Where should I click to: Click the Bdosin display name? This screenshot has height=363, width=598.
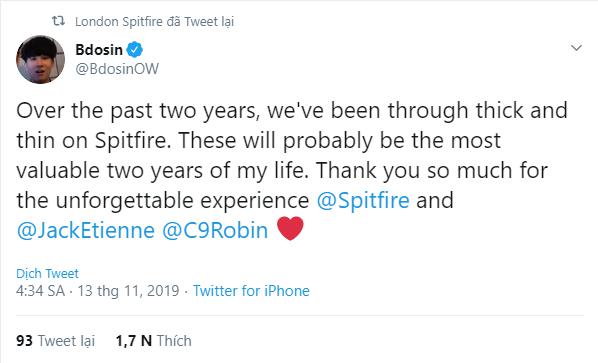coord(99,50)
